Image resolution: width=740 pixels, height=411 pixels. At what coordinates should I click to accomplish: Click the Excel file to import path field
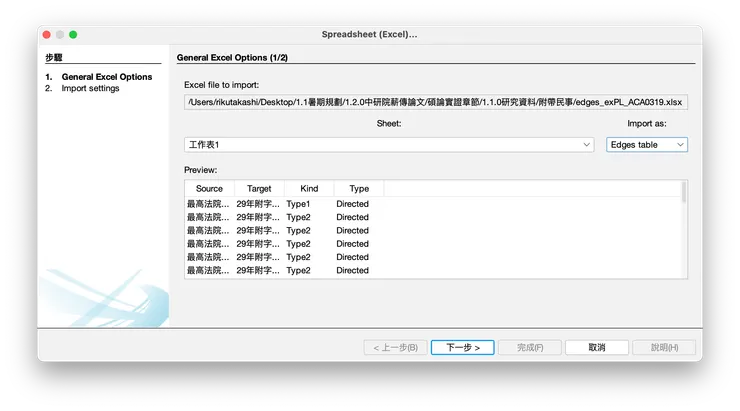pyautogui.click(x=436, y=102)
